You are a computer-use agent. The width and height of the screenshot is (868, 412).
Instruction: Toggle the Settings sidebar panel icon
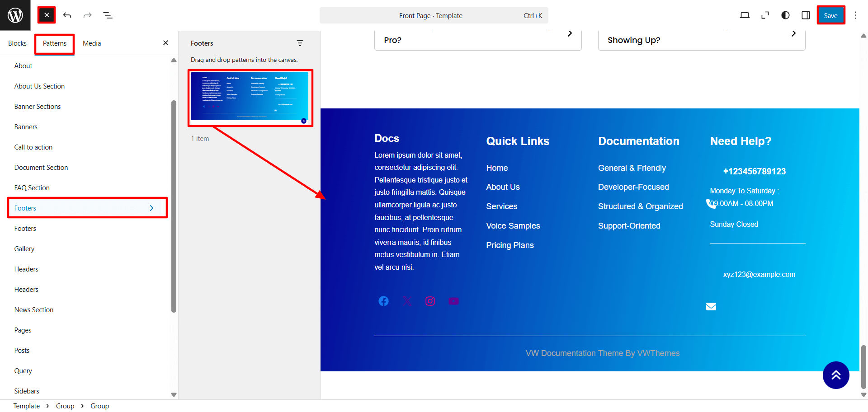(806, 15)
